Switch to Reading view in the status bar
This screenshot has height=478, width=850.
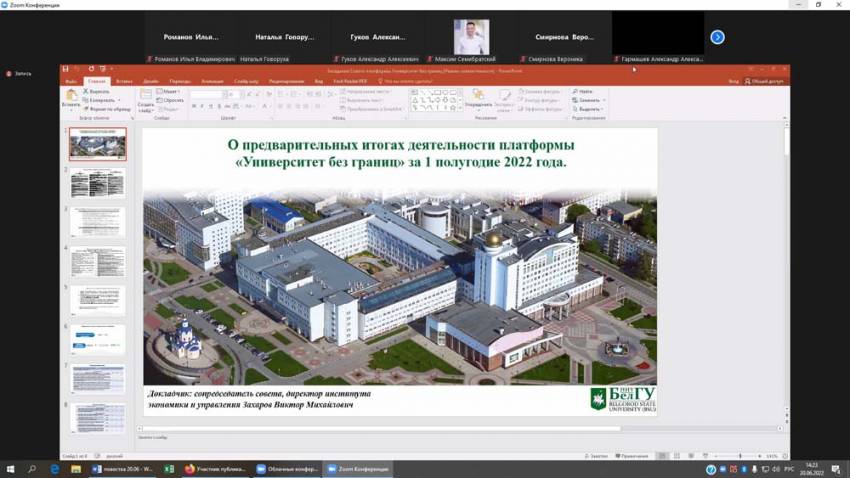[691, 456]
